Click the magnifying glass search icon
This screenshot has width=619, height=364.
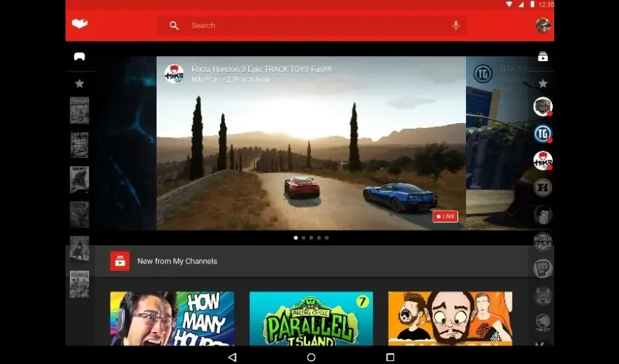click(174, 25)
